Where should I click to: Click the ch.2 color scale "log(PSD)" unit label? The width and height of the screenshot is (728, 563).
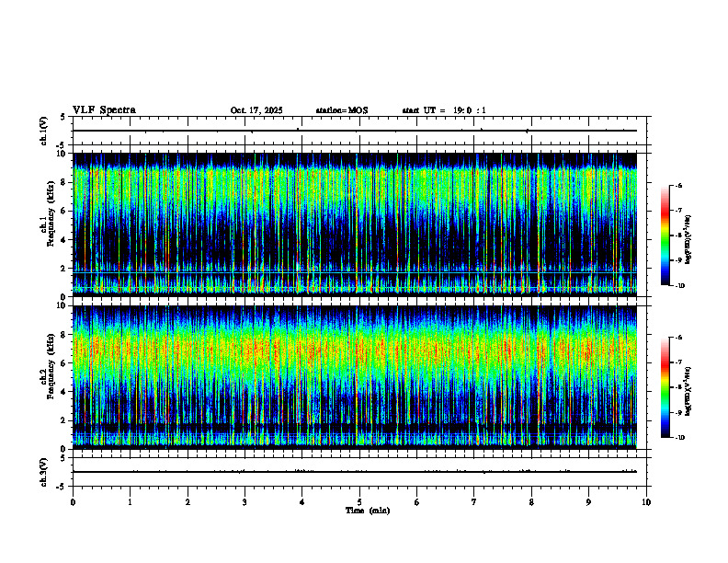point(688,391)
